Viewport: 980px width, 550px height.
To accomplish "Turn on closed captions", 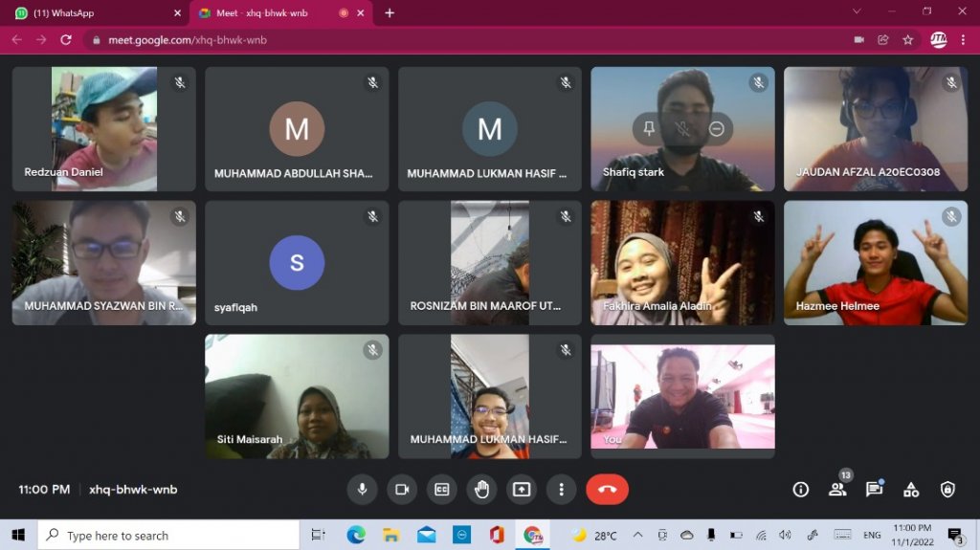I will [x=442, y=489].
